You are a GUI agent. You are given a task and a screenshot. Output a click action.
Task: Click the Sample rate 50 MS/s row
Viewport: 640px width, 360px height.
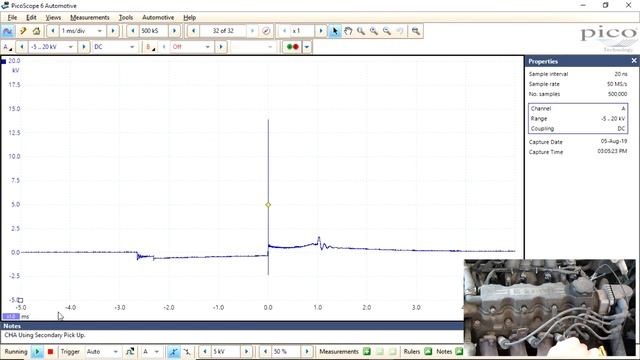578,84
